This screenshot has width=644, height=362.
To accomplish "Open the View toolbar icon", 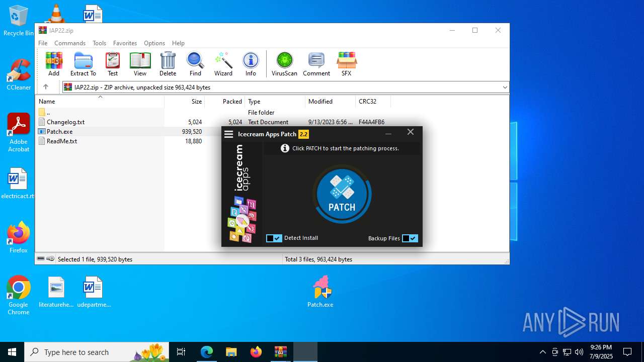I will (x=140, y=64).
